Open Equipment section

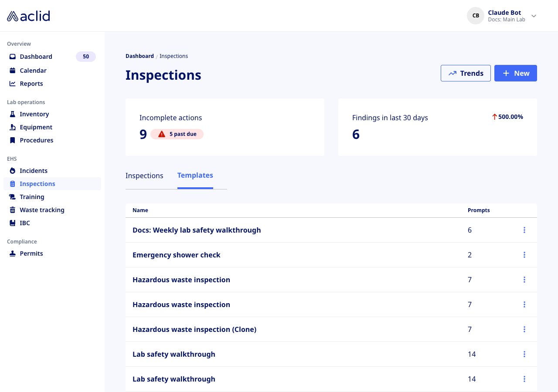point(52,127)
